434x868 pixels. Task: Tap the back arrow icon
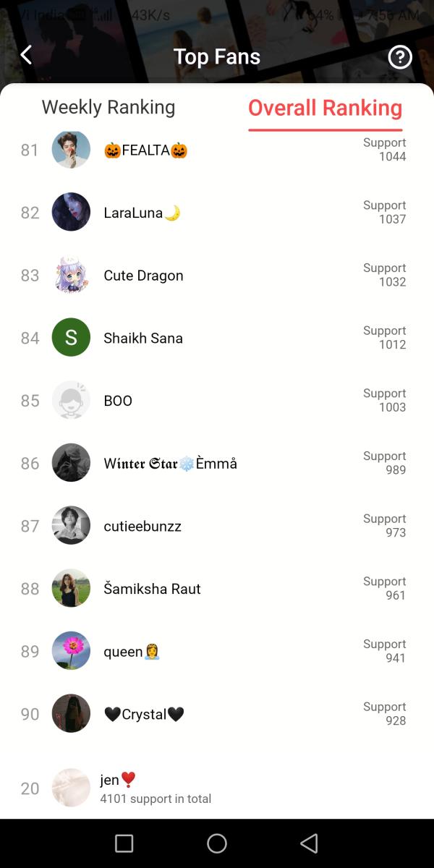coord(26,55)
